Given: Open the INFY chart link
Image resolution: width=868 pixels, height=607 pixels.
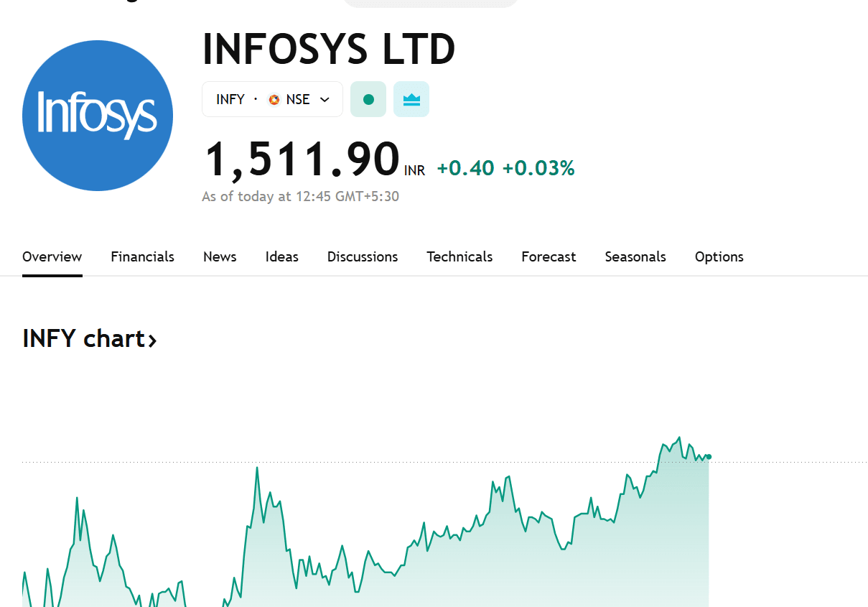Looking at the screenshot, I should click(90, 338).
